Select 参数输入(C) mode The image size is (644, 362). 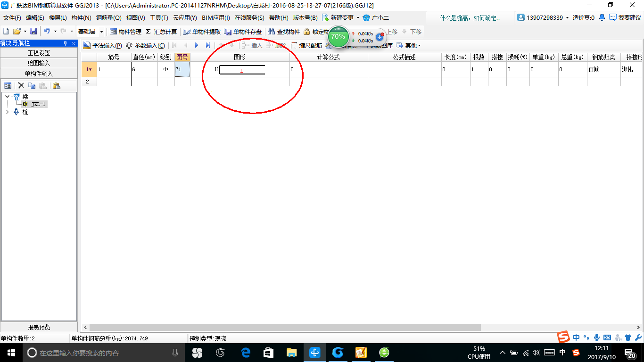click(145, 45)
